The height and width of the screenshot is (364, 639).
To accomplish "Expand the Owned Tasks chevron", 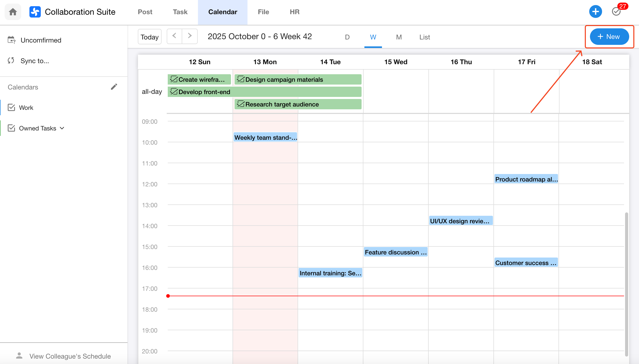I will [62, 128].
